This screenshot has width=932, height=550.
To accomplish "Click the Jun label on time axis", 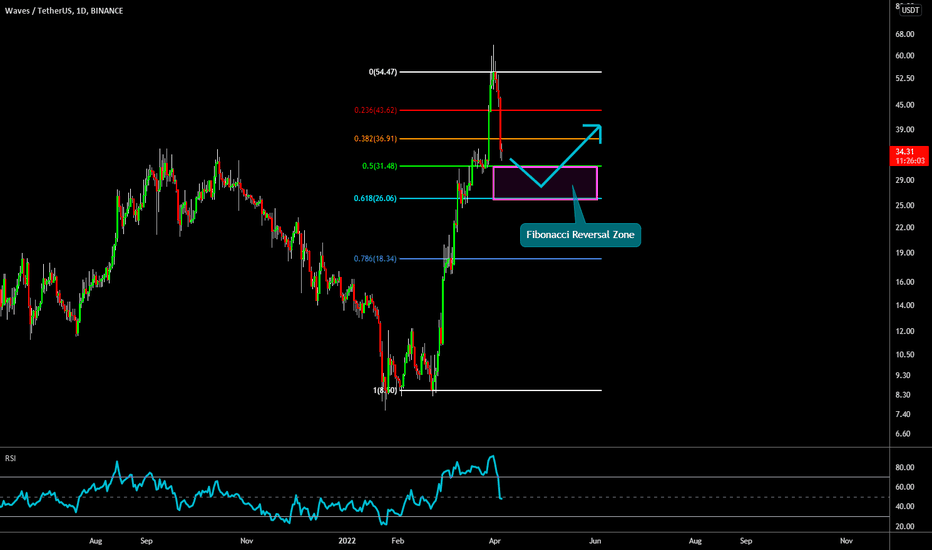I will coord(595,541).
